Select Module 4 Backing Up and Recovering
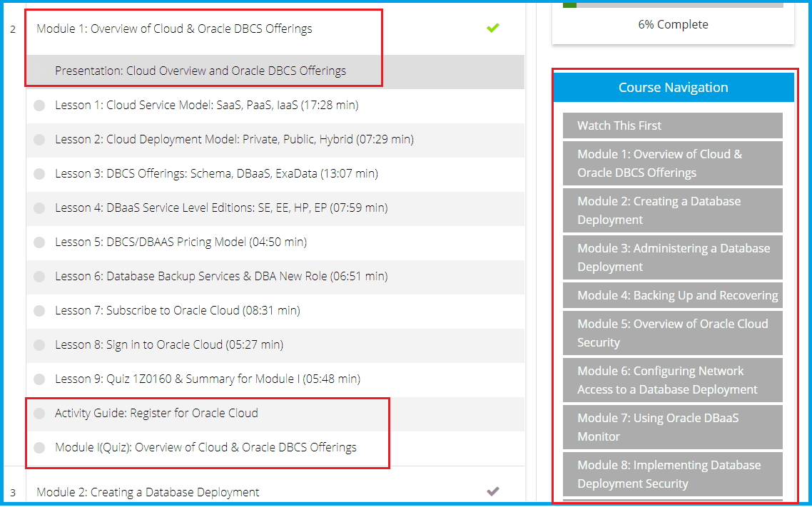 [x=673, y=295]
